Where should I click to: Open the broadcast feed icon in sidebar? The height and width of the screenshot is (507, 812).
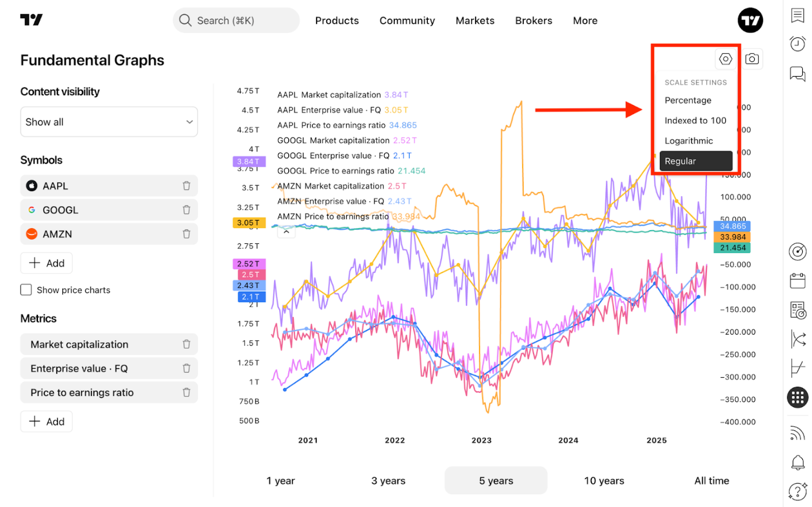click(797, 433)
